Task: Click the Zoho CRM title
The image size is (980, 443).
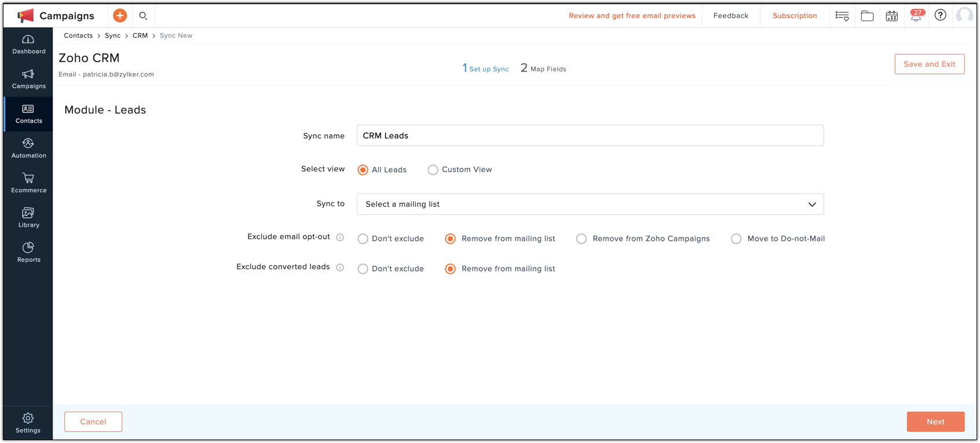Action: (x=89, y=58)
